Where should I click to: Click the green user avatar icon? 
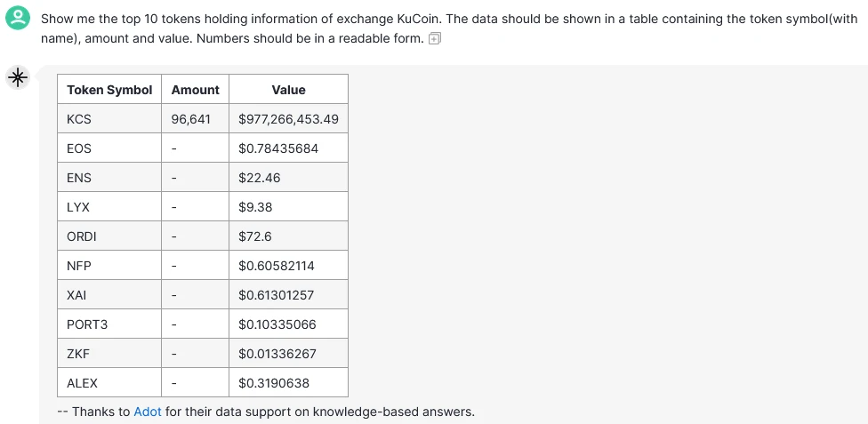click(17, 19)
